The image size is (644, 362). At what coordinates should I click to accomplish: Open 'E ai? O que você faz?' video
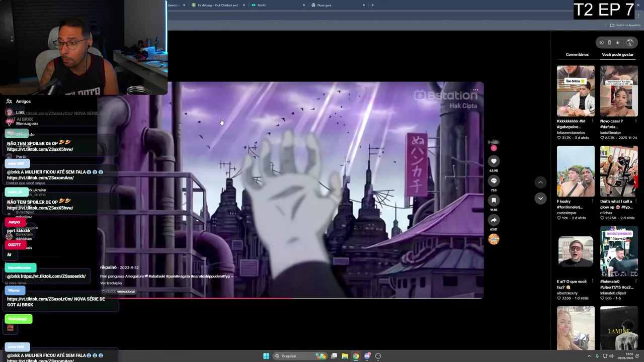(576, 252)
